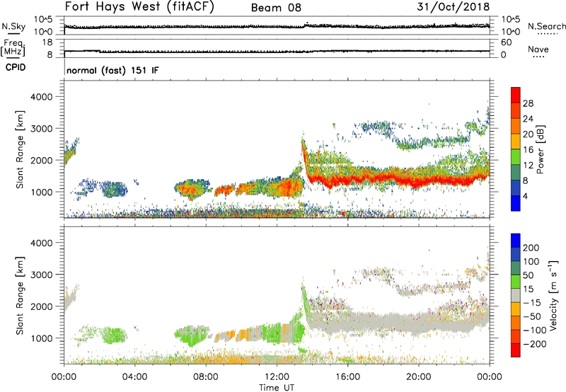
Task: Click the "Time UT" axis title
Action: (x=277, y=387)
